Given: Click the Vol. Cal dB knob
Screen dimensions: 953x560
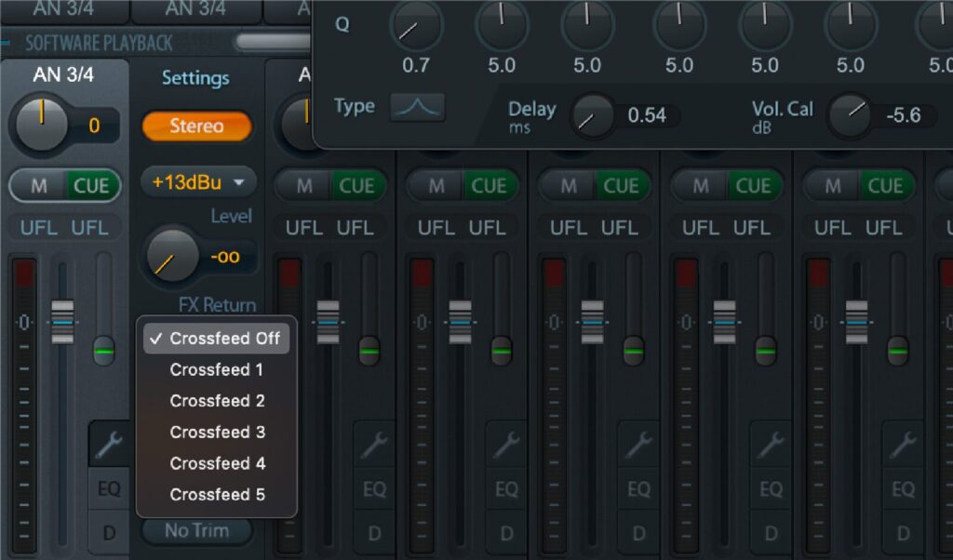Looking at the screenshot, I should (x=850, y=115).
